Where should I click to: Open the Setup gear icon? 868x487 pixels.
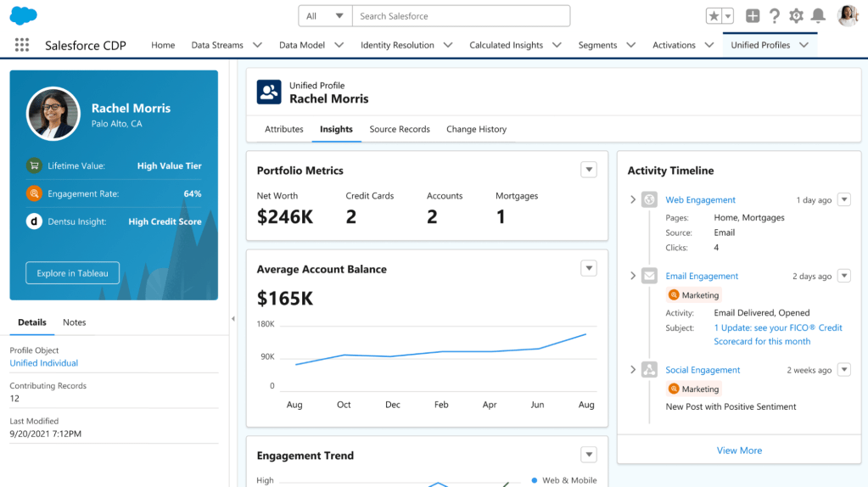pos(796,16)
